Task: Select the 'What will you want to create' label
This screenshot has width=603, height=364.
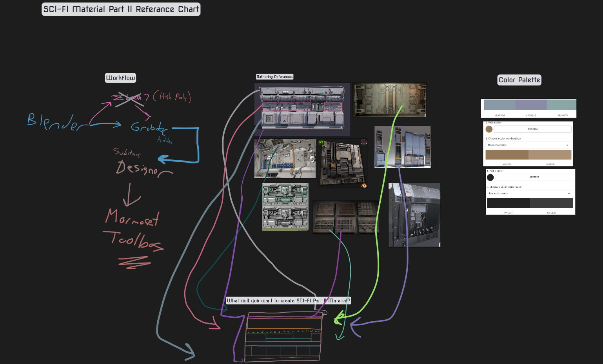Action: click(x=289, y=301)
